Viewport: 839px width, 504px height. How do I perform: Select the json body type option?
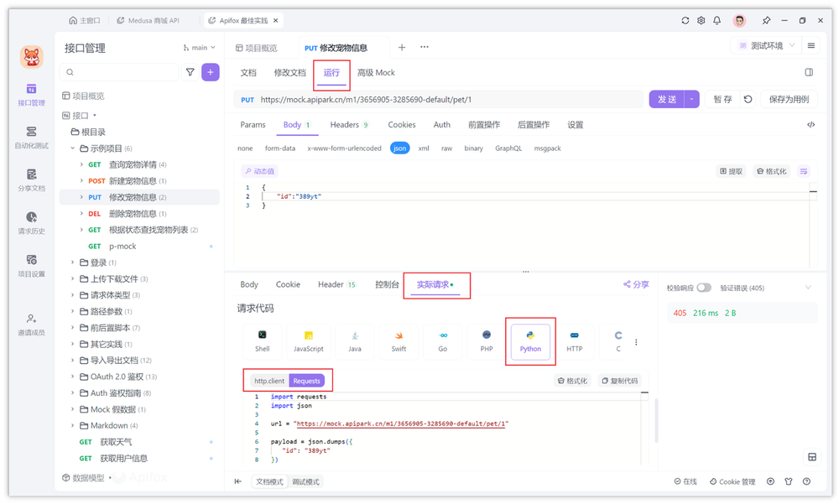pos(399,148)
